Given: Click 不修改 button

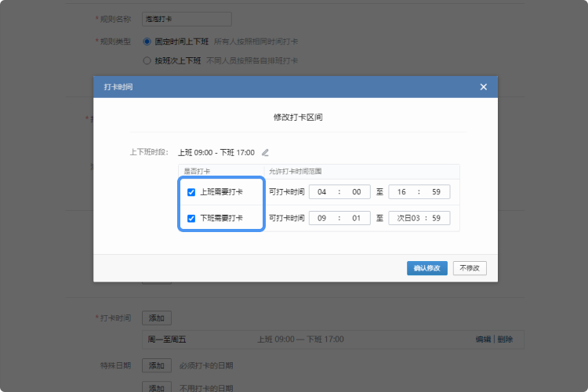Looking at the screenshot, I should [x=470, y=268].
